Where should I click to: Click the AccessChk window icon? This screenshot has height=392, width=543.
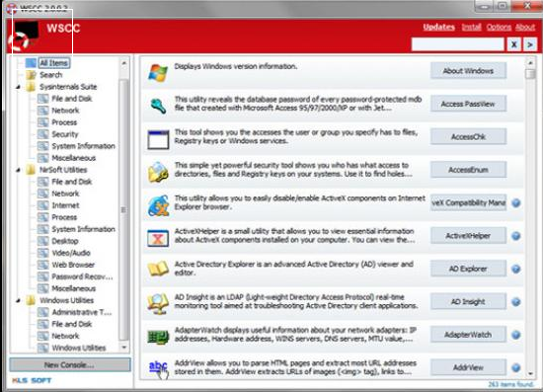(x=158, y=139)
